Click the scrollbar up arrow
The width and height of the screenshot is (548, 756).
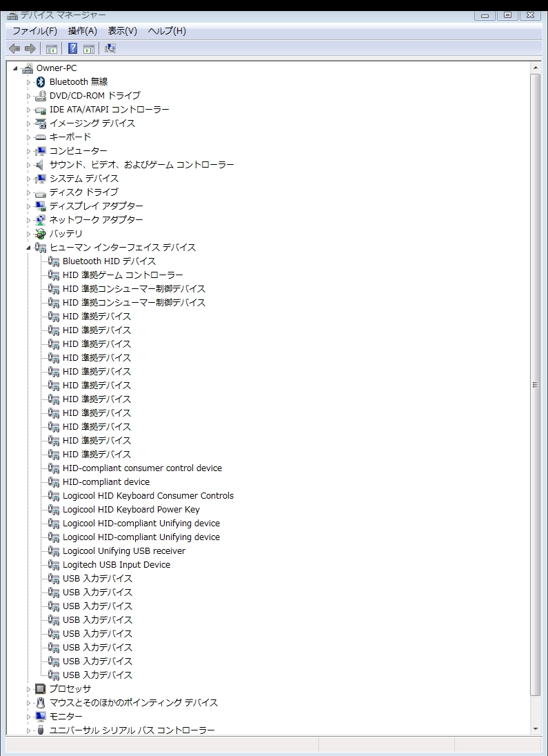pyautogui.click(x=535, y=68)
